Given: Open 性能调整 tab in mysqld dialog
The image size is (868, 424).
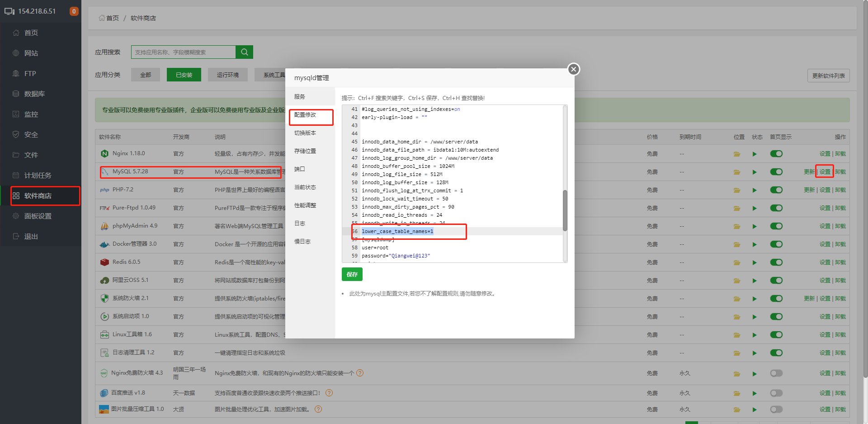Looking at the screenshot, I should coord(311,205).
